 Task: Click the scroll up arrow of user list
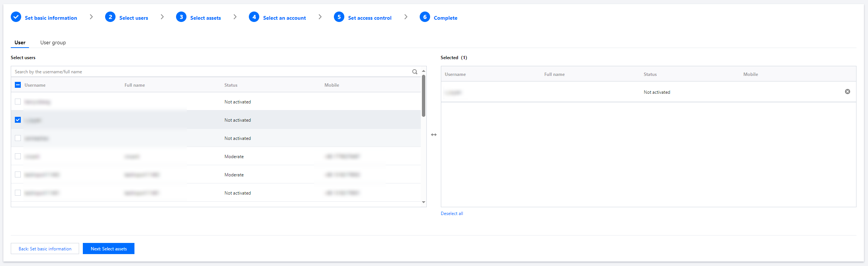(423, 71)
